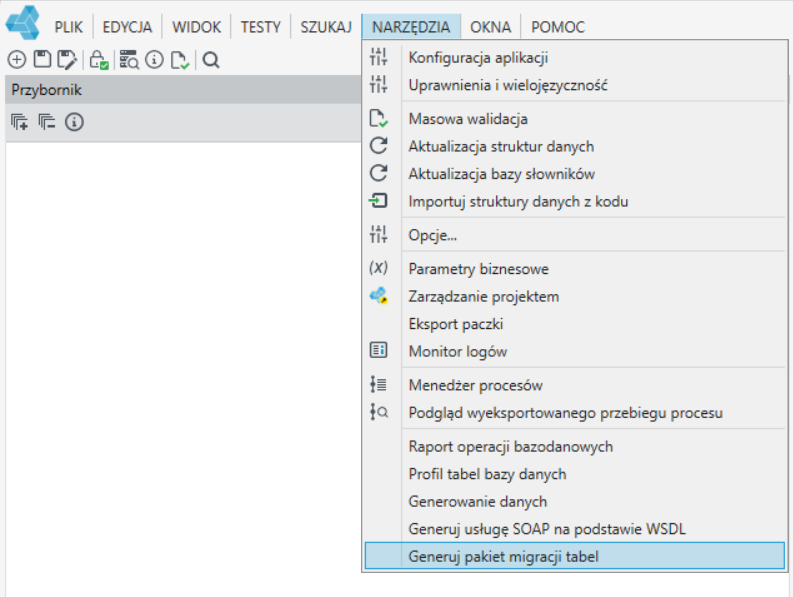Open the OKNA menu

pos(491,27)
